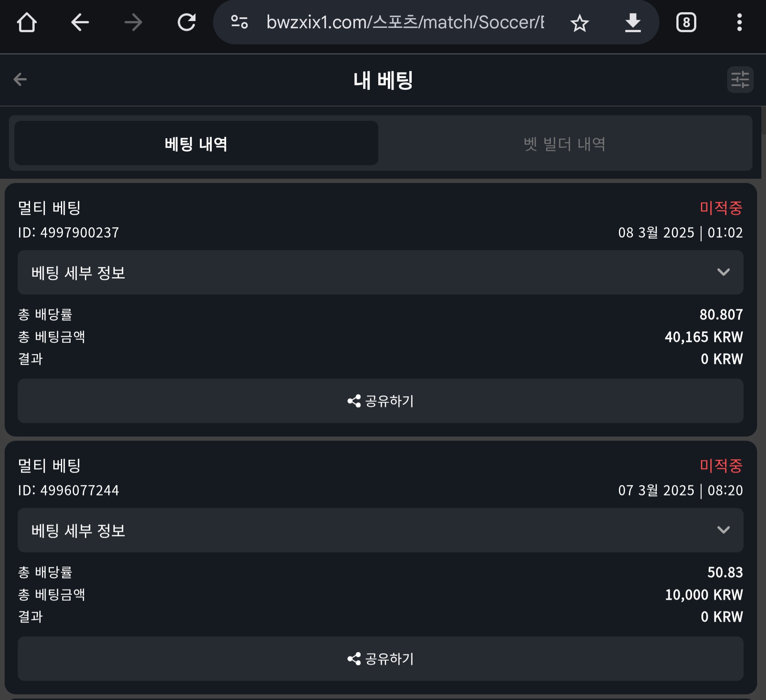Expand 베팅 세부 정보 for bet 4997900237
This screenshot has width=766, height=700.
click(380, 272)
